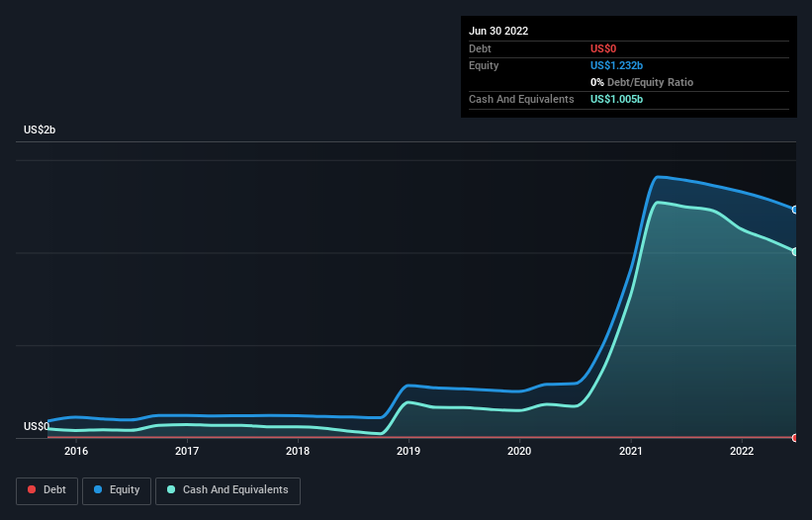Image resolution: width=812 pixels, height=520 pixels.
Task: Toggle the Debt series in legend
Action: [47, 490]
